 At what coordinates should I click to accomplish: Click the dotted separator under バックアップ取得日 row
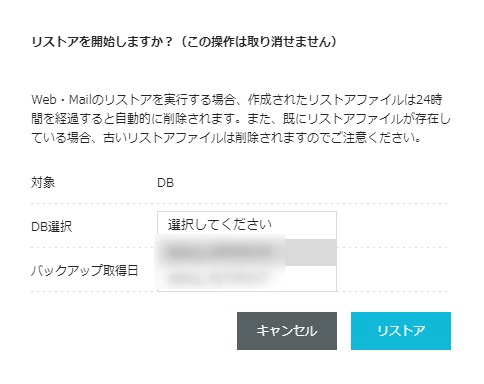(239, 291)
